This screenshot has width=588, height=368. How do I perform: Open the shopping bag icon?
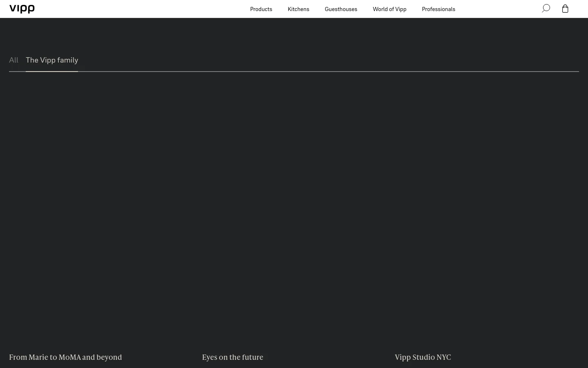pyautogui.click(x=565, y=9)
